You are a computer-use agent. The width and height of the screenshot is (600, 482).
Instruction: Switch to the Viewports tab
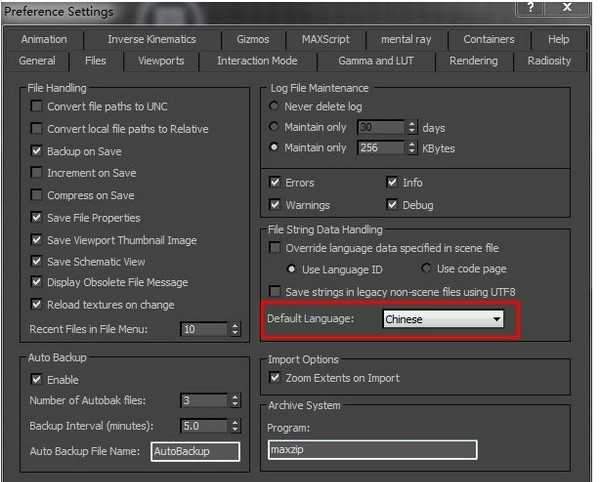tap(160, 61)
